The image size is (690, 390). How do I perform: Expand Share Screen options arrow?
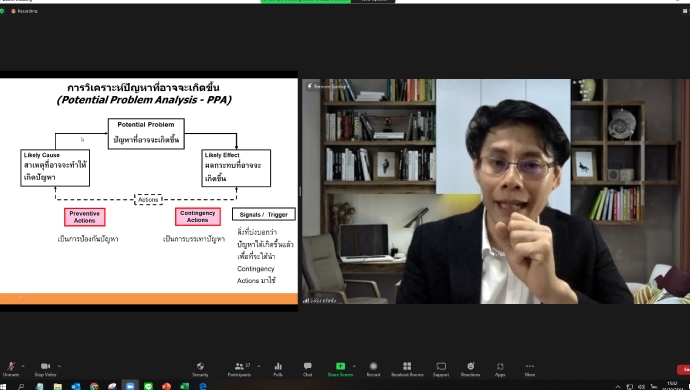point(354,366)
